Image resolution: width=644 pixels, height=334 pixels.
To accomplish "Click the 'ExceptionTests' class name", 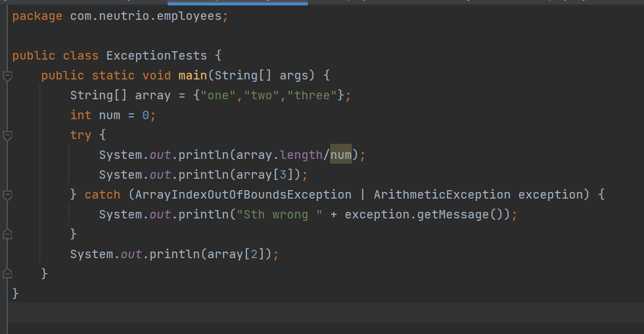I will (157, 55).
